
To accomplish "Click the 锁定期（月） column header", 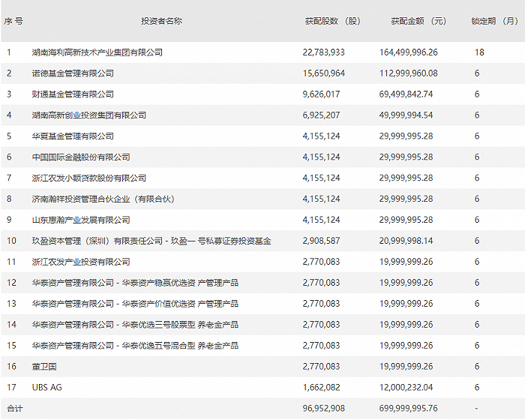I will point(495,21).
